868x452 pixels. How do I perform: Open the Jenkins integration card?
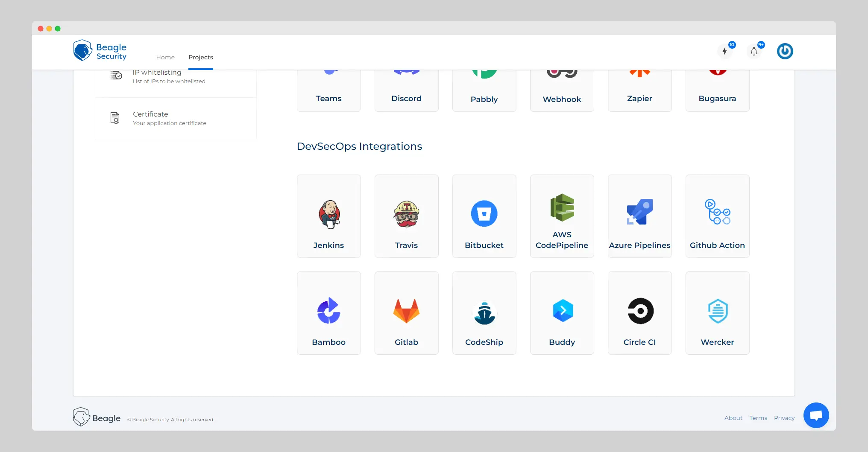click(x=328, y=216)
